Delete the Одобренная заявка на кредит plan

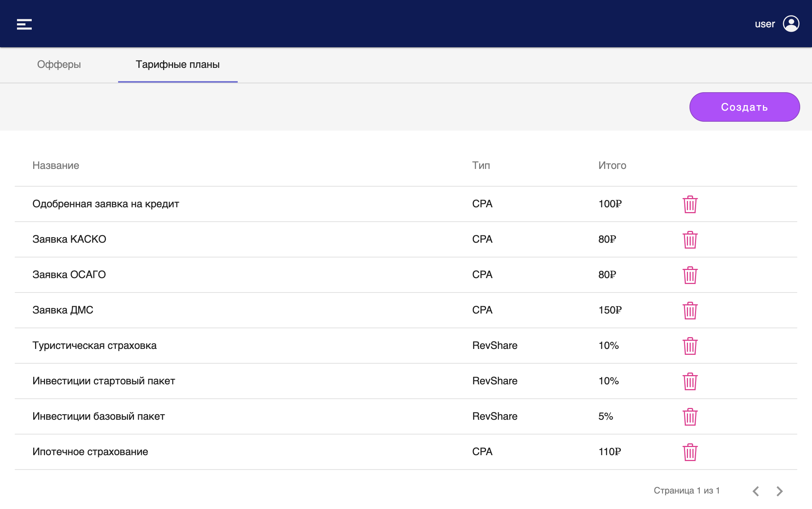[689, 204]
